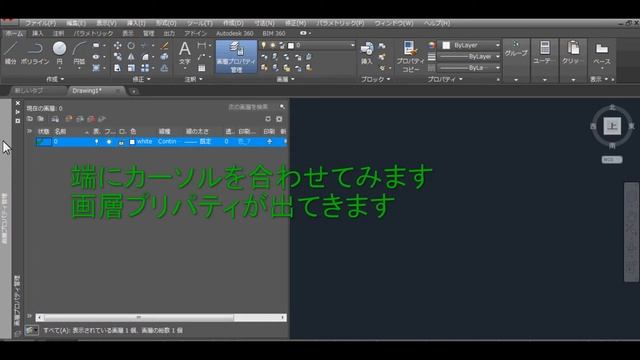
Task: Click the Table tool in Annotation panel
Action: [202, 68]
